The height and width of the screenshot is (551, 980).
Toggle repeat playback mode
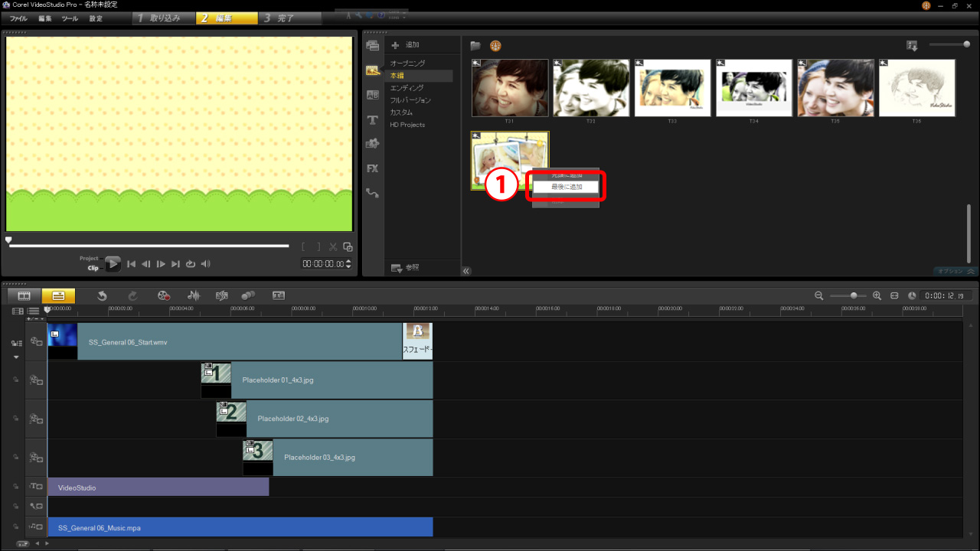click(191, 264)
